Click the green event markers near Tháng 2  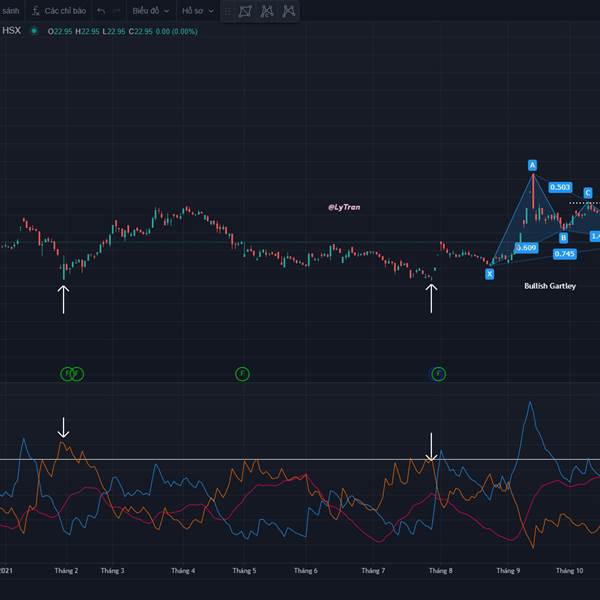point(73,374)
